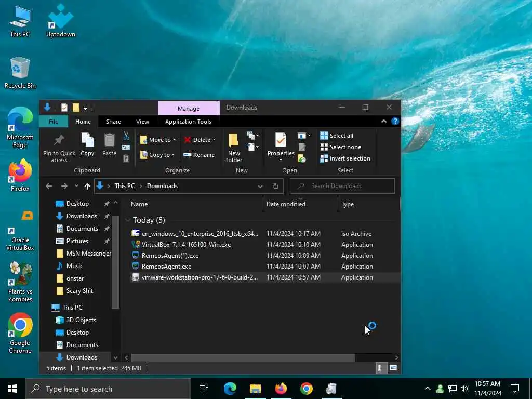532x399 pixels.
Task: Open Recent locations dropdown arrow
Action: click(x=76, y=186)
